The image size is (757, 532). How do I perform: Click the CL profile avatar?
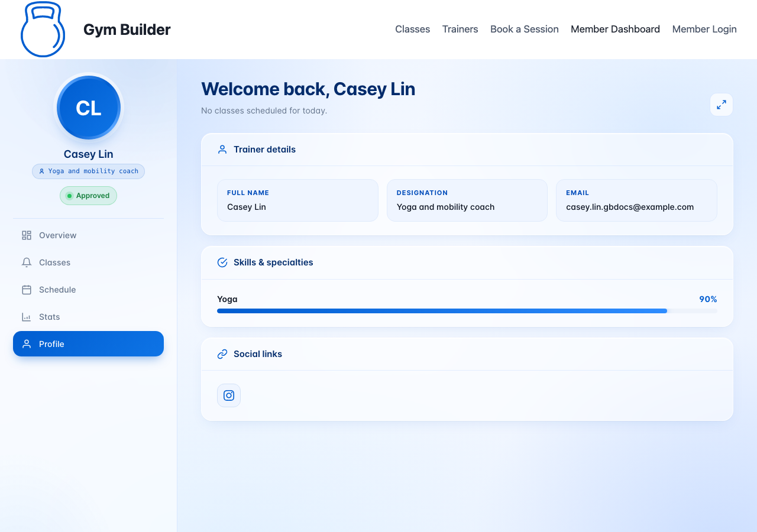89,108
